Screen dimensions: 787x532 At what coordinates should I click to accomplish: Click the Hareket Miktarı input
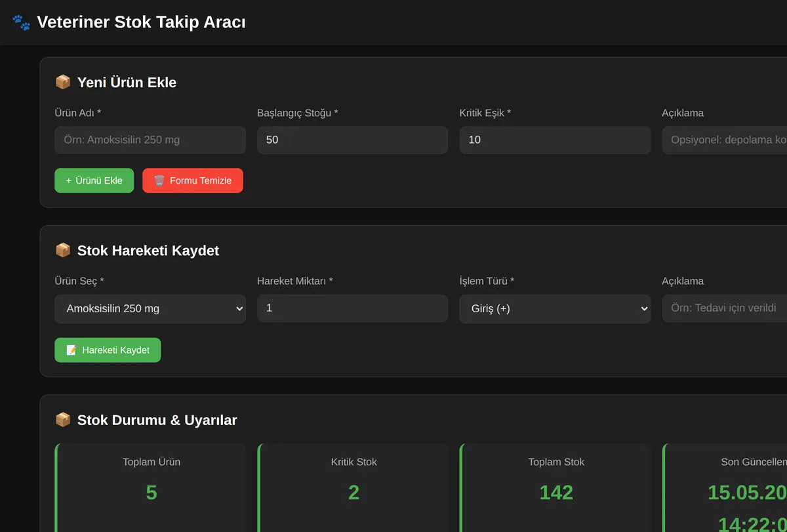pos(352,308)
